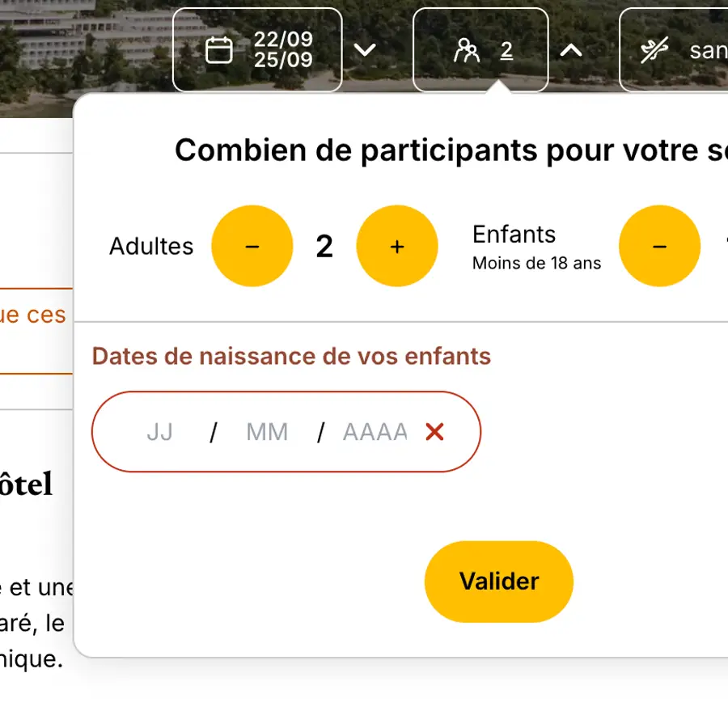Expand the dates dropdown chevron
Screen dimensions: 728x728
(x=365, y=50)
